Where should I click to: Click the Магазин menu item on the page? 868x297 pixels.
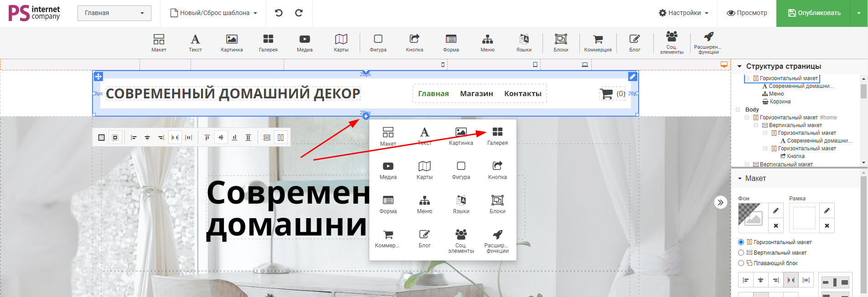pos(476,94)
